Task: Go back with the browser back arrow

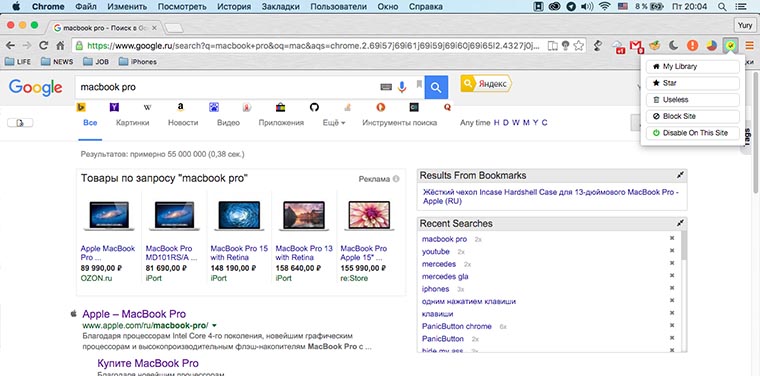Action: 10,46
